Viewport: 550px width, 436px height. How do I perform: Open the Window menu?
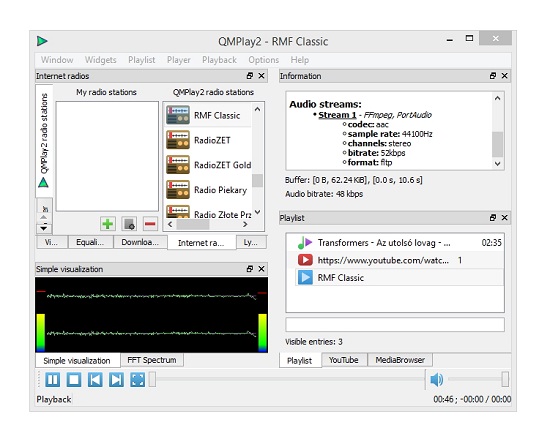click(57, 60)
